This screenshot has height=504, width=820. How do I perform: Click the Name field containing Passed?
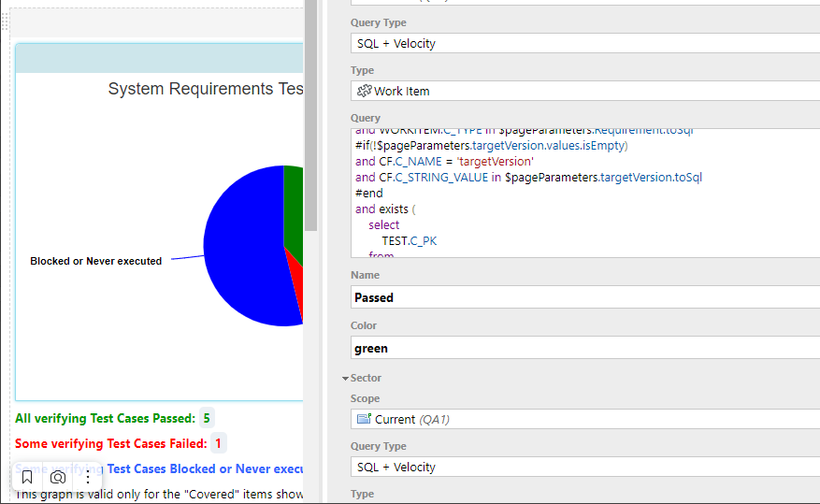coord(585,297)
